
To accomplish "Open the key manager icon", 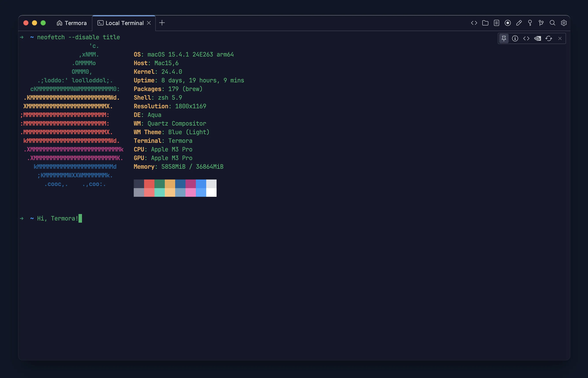I will [x=530, y=23].
